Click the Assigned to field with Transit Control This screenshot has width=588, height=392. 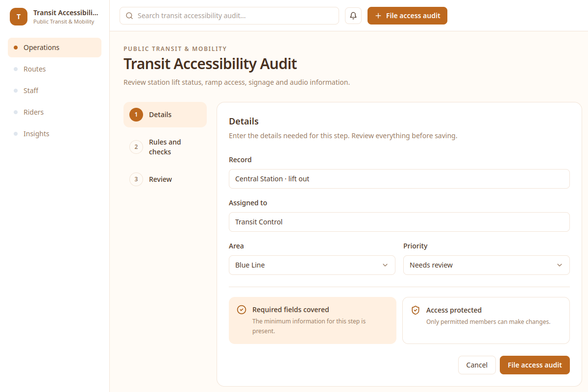[399, 222]
